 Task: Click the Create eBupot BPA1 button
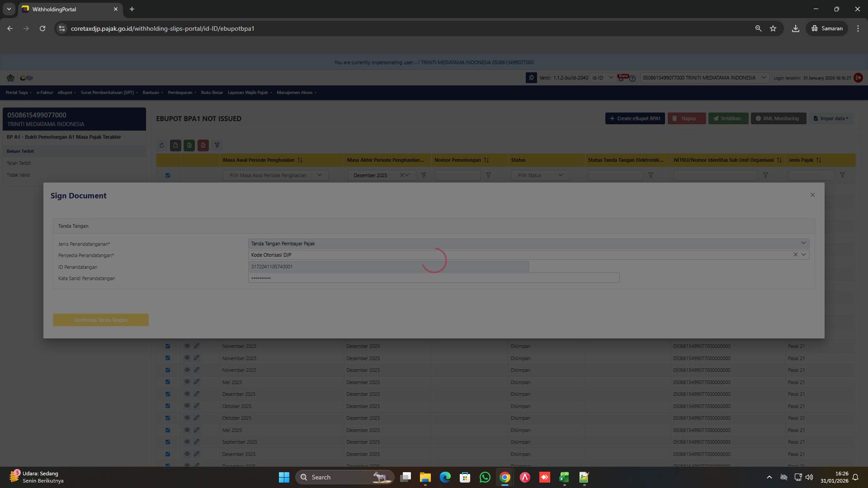point(635,118)
